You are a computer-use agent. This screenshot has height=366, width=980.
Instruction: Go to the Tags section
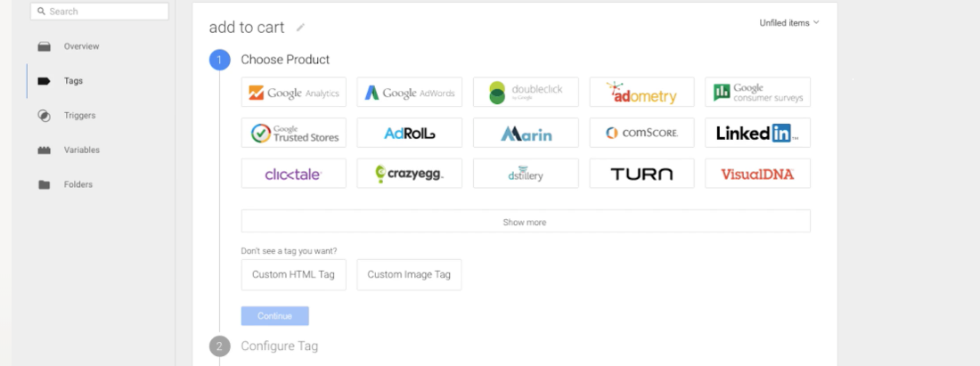pyautogui.click(x=73, y=81)
